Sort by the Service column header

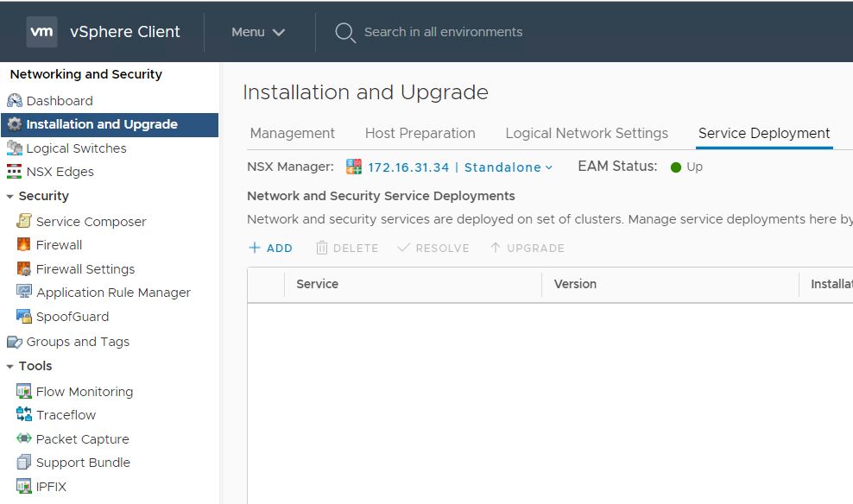coord(317,284)
